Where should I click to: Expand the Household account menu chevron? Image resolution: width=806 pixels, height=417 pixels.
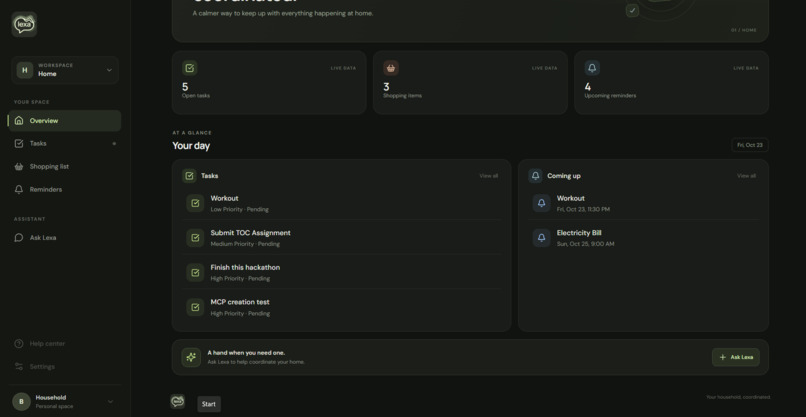tap(109, 402)
